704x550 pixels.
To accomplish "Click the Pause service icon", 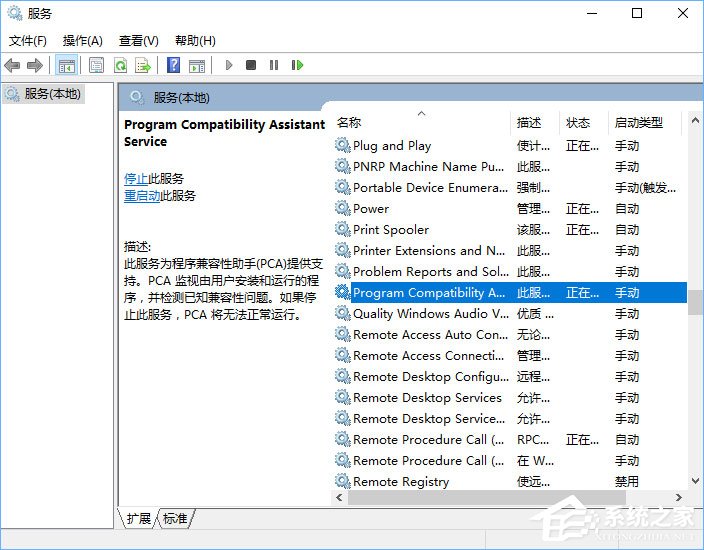I will coord(274,66).
